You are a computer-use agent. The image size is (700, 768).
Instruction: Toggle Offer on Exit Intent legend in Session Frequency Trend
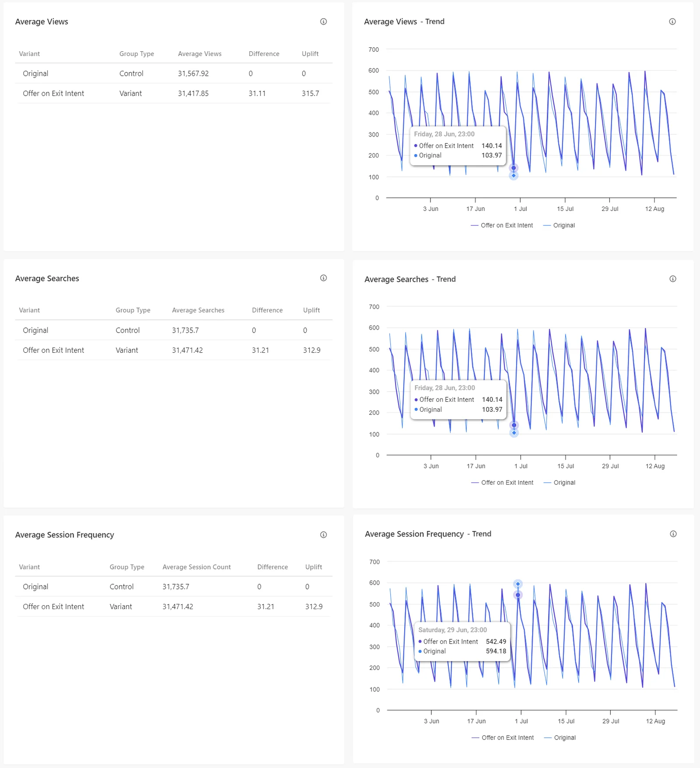click(x=503, y=737)
